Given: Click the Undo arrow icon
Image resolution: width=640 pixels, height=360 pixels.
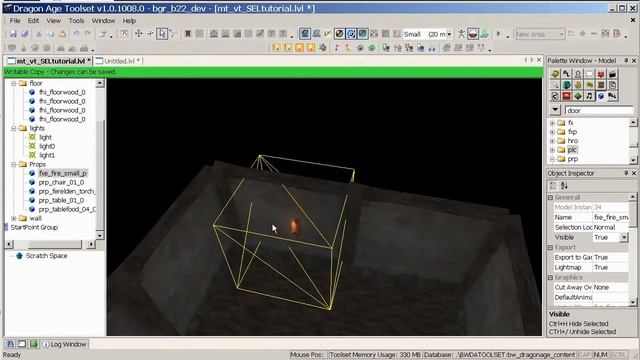Looking at the screenshot, I should coord(76,34).
